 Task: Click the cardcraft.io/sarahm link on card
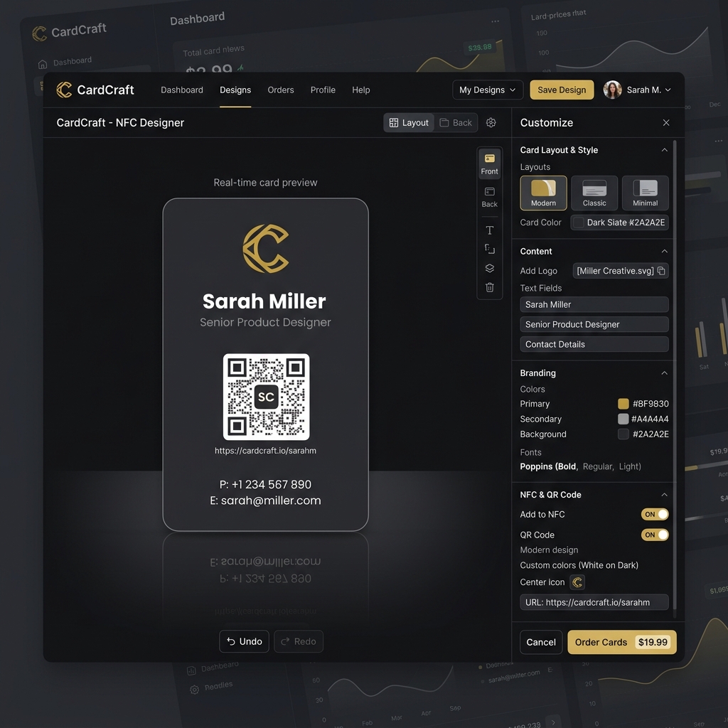pyautogui.click(x=266, y=450)
